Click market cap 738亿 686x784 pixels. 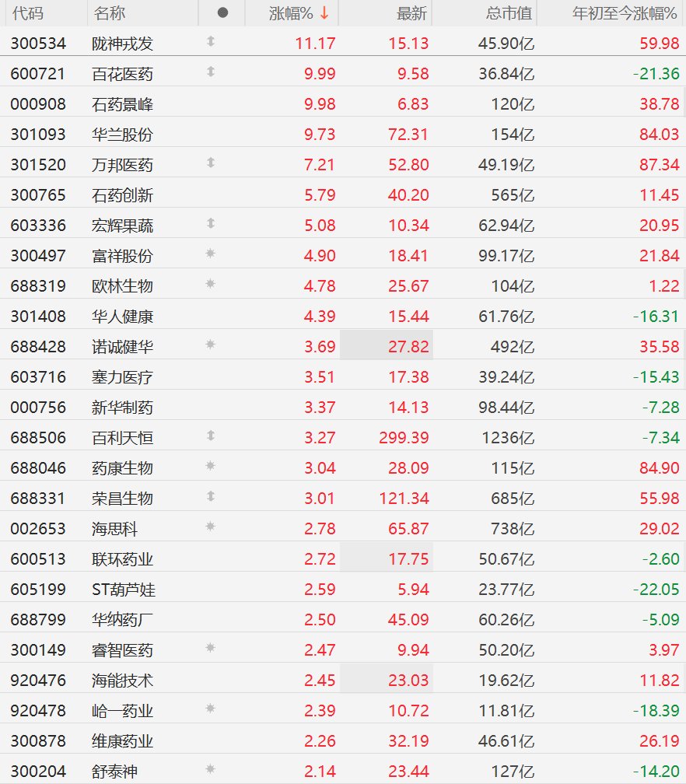513,529
